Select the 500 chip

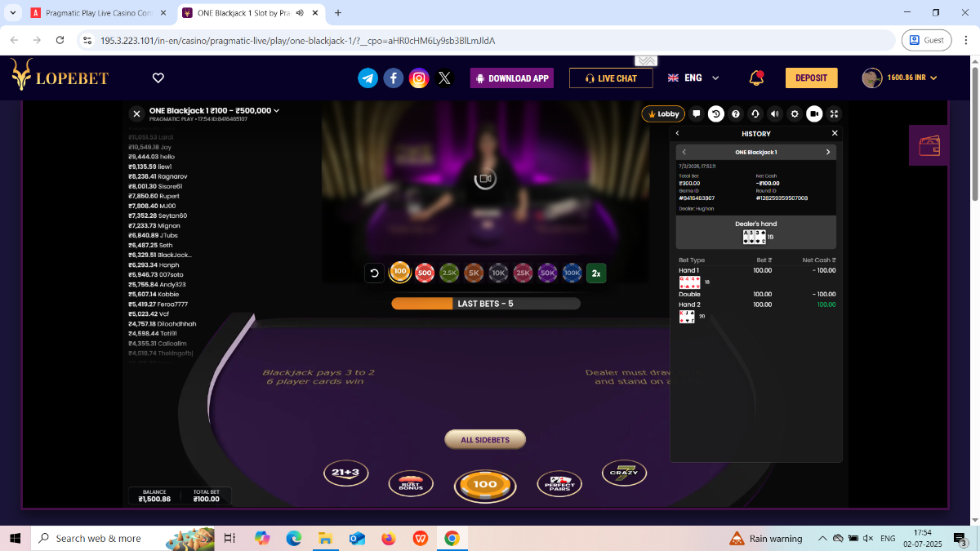coord(424,273)
